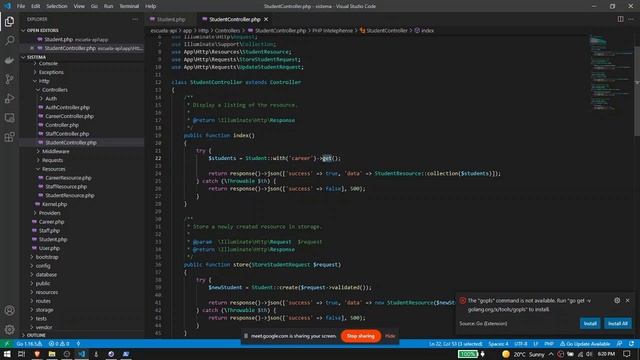Click the editor minimap
The height and width of the screenshot is (360, 640).
pos(610,73)
